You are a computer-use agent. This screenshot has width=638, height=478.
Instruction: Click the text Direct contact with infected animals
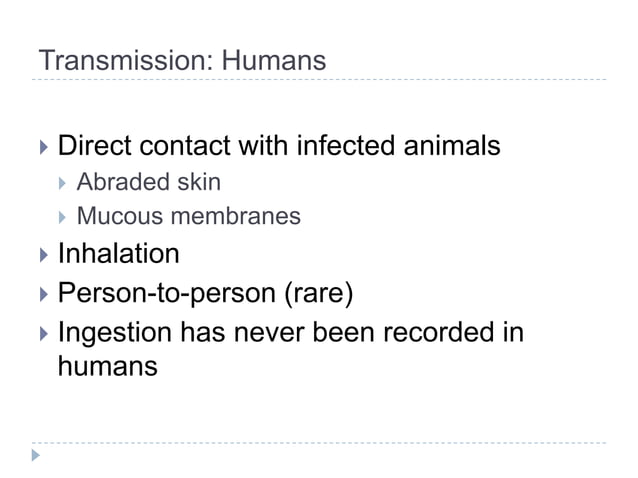point(279,147)
